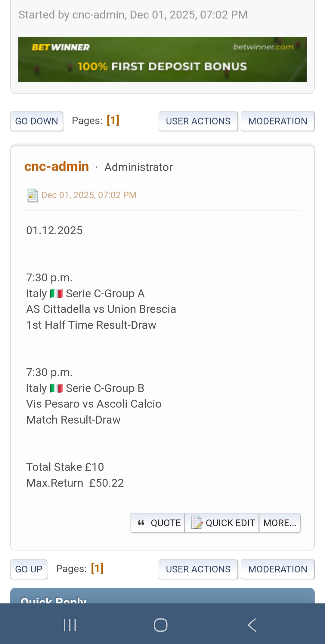
Task: Open the cnc-admin profile link
Action: [57, 167]
